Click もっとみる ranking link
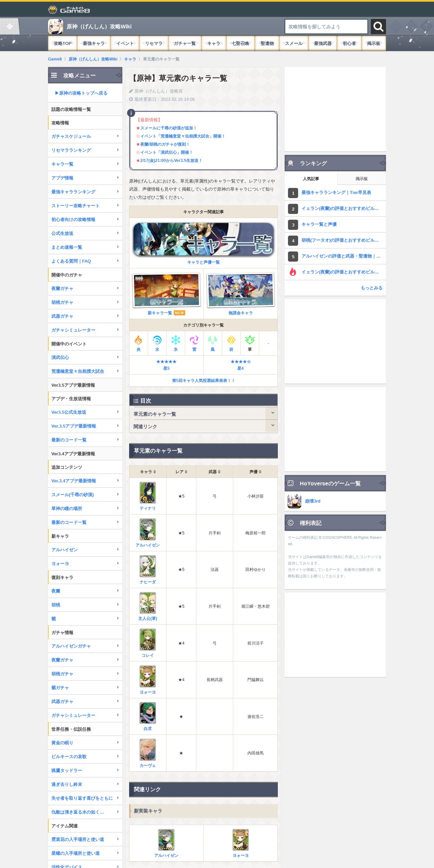 click(371, 288)
